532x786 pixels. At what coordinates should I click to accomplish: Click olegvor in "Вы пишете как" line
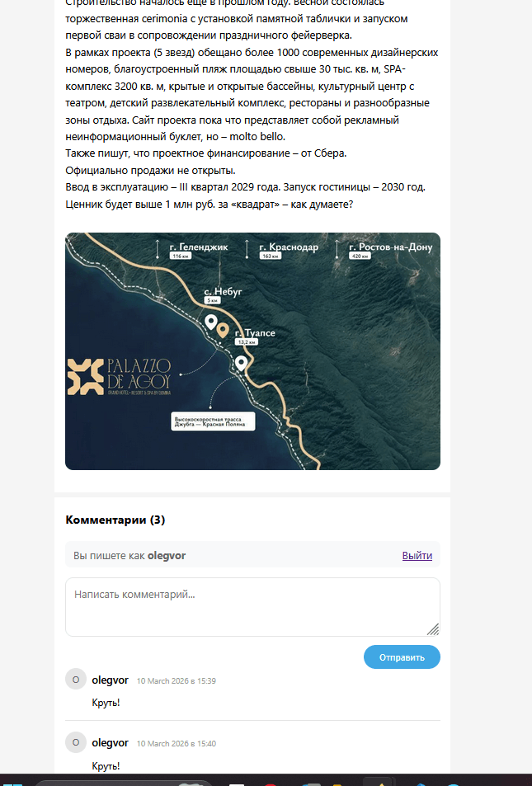(167, 556)
